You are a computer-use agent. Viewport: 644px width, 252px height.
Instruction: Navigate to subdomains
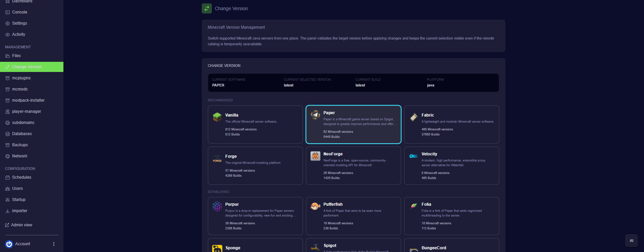[x=32, y=123]
